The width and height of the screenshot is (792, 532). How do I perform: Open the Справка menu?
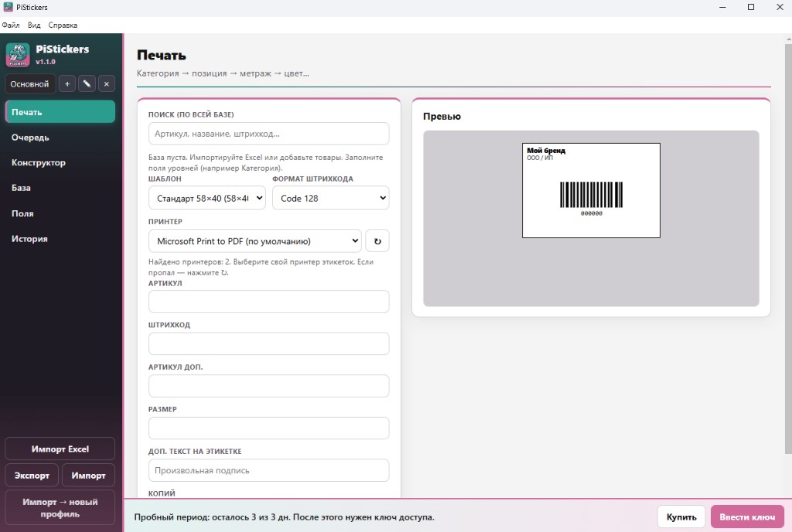(x=63, y=26)
